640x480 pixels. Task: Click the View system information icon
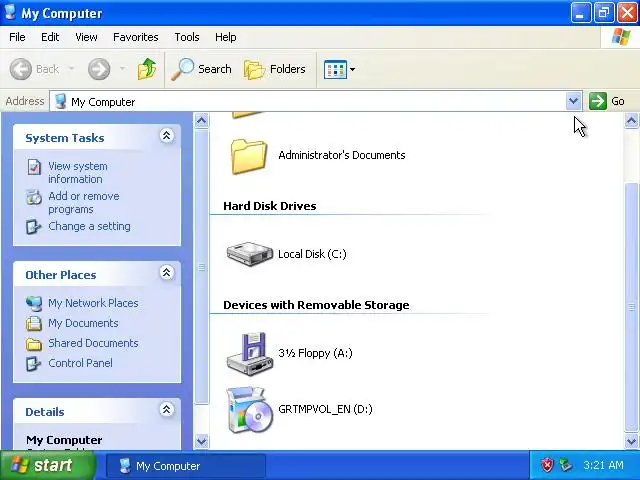[x=34, y=167]
